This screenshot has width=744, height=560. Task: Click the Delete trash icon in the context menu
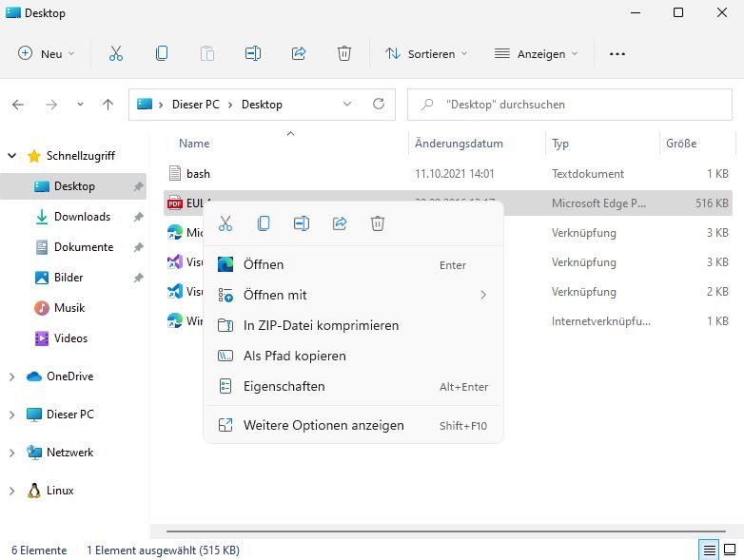coord(377,223)
